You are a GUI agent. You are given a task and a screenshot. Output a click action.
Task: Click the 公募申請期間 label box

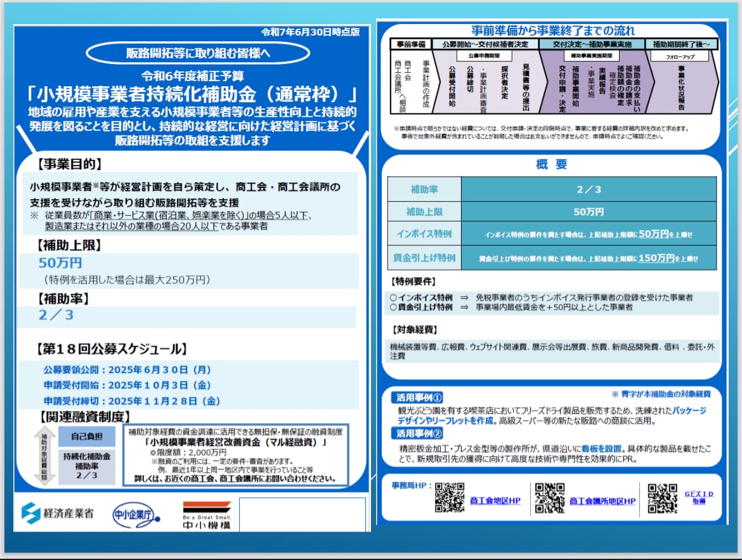coord(484,56)
